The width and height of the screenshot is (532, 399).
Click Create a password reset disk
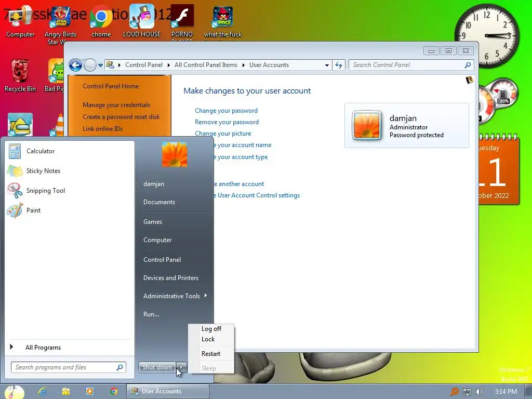coord(121,117)
